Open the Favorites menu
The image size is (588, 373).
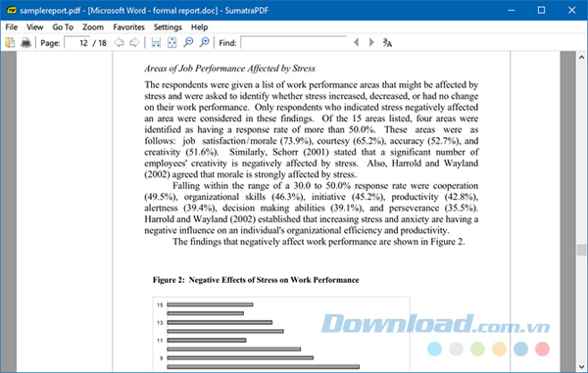(128, 27)
